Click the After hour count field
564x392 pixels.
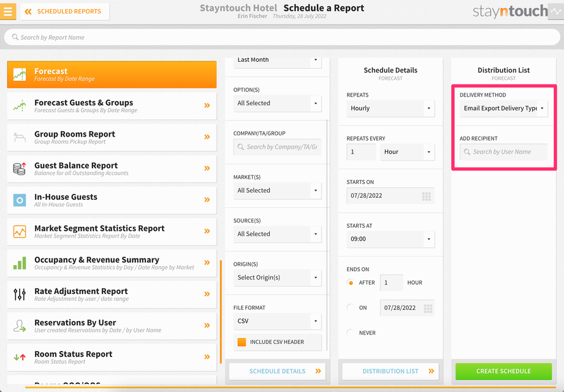click(x=391, y=283)
